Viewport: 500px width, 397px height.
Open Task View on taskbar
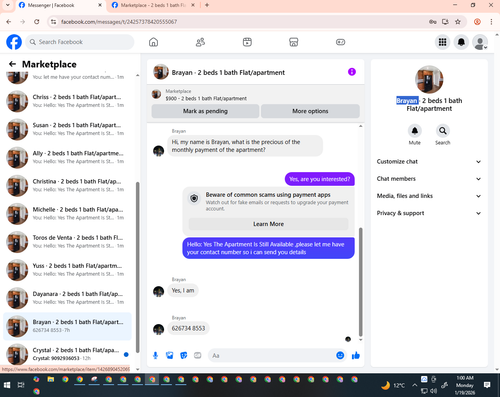21,385
